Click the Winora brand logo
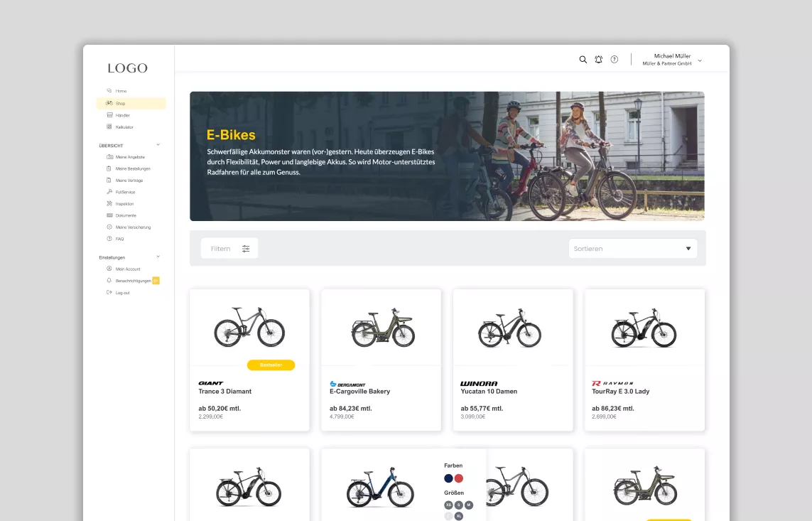Screen dimensions: 812x521 (479, 384)
